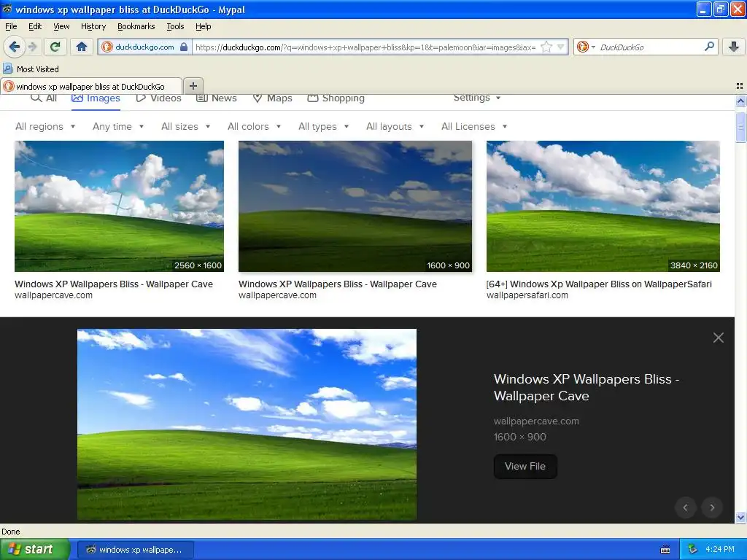Expand the All types filter

click(x=323, y=126)
